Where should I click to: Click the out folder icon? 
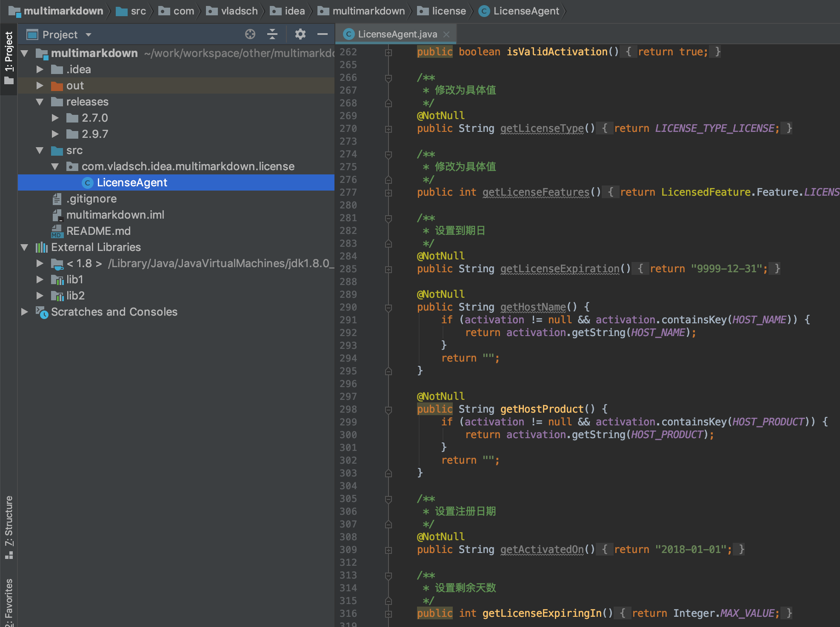pos(57,86)
